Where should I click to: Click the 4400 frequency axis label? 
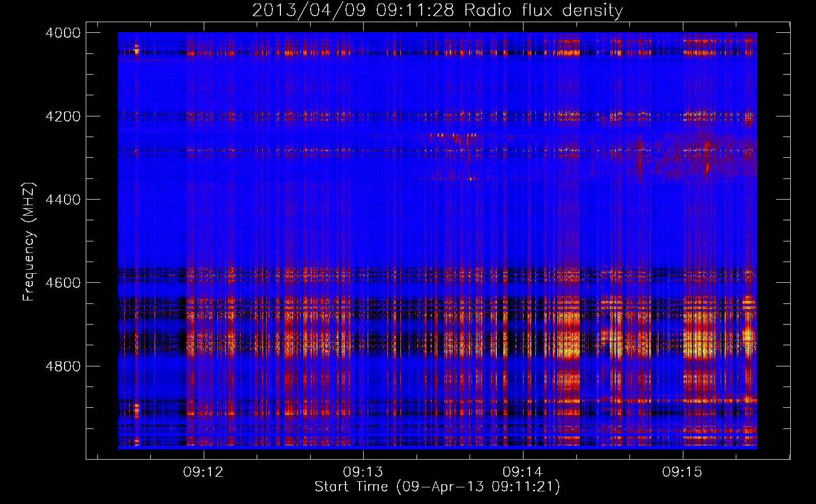click(63, 200)
